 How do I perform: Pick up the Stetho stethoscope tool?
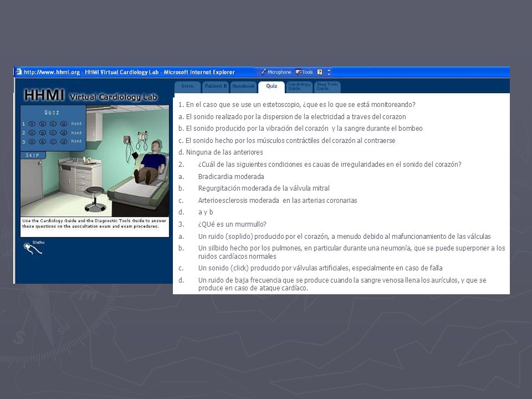33,248
